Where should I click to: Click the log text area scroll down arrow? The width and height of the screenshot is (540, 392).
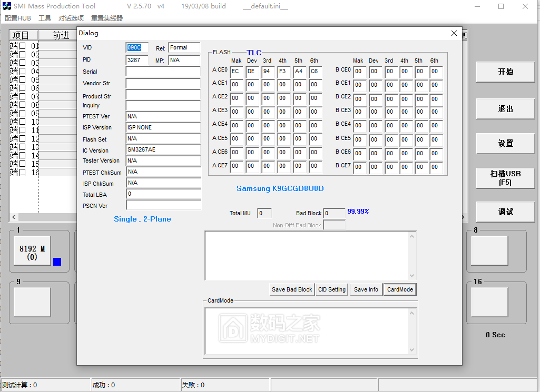(x=411, y=276)
